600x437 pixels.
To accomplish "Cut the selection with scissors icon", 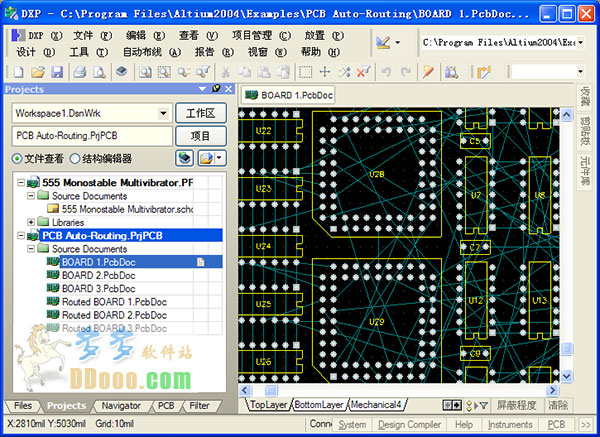I will coord(226,72).
